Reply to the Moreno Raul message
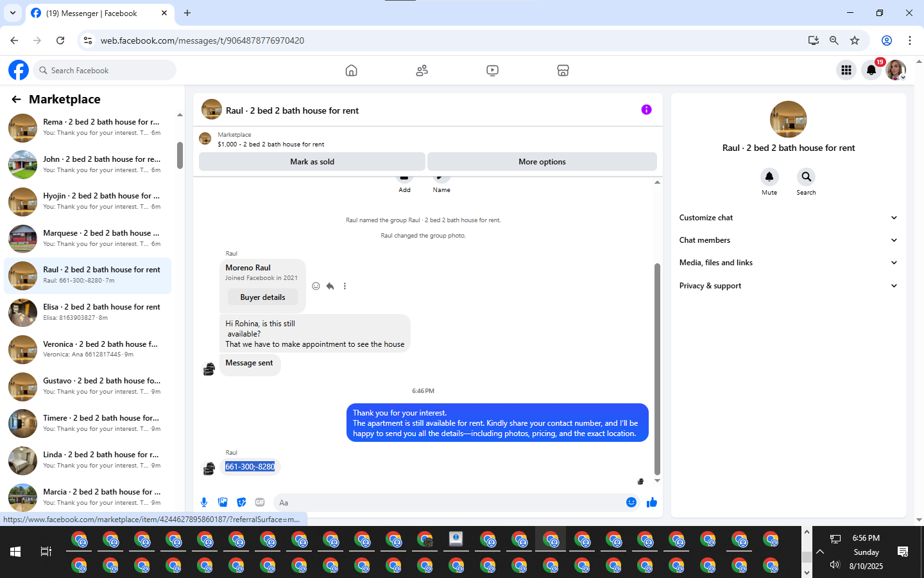Image resolution: width=924 pixels, height=578 pixels. (x=330, y=286)
